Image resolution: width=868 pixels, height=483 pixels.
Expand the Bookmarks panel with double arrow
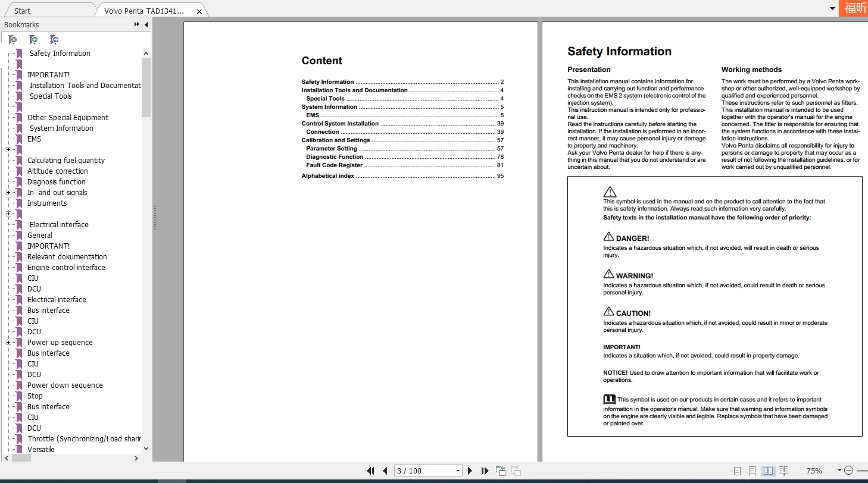137,24
